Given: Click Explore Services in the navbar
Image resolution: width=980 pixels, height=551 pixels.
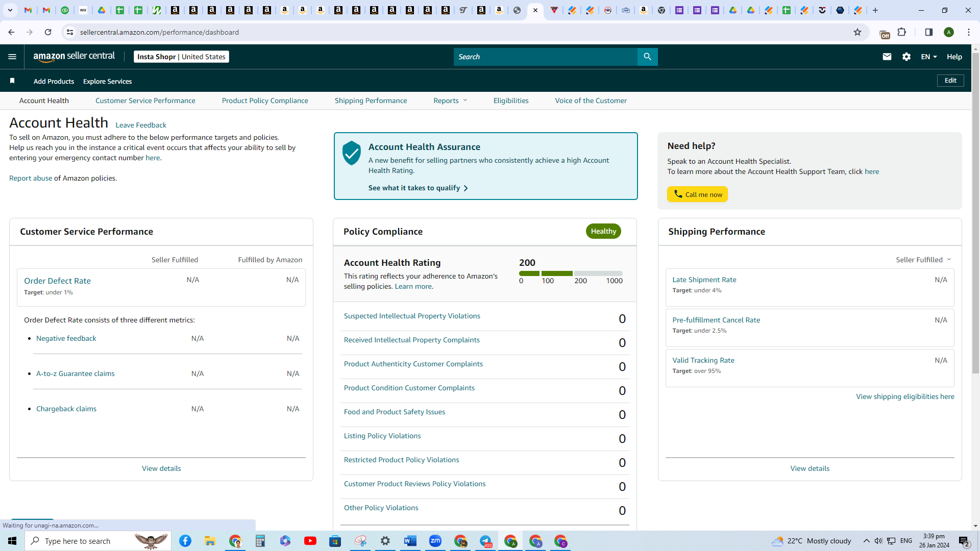Looking at the screenshot, I should [x=107, y=81].
